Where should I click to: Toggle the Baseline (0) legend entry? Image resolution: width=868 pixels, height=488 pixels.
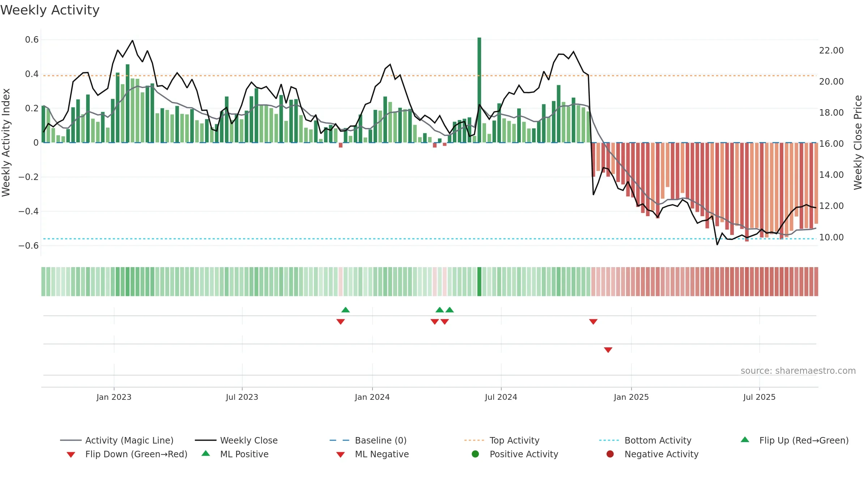[368, 440]
